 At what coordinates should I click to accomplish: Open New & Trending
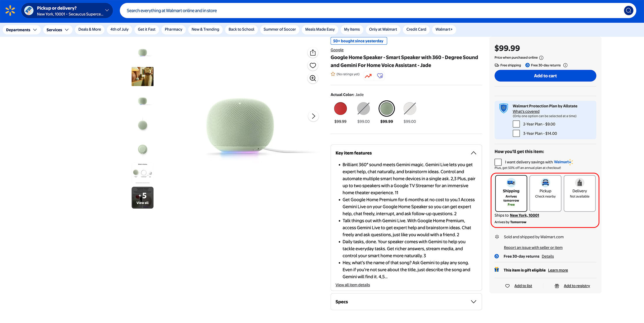(x=205, y=29)
